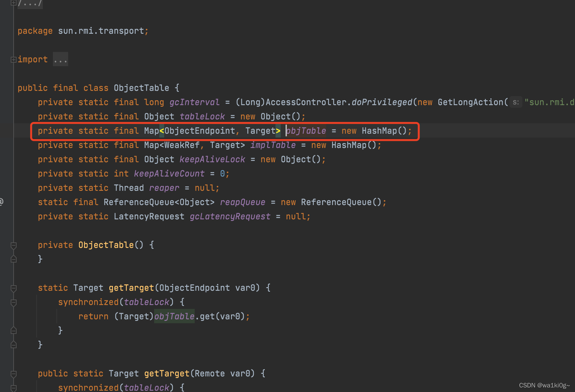Image resolution: width=575 pixels, height=392 pixels.
Task: Click the reapQueue field name
Action: (x=242, y=202)
